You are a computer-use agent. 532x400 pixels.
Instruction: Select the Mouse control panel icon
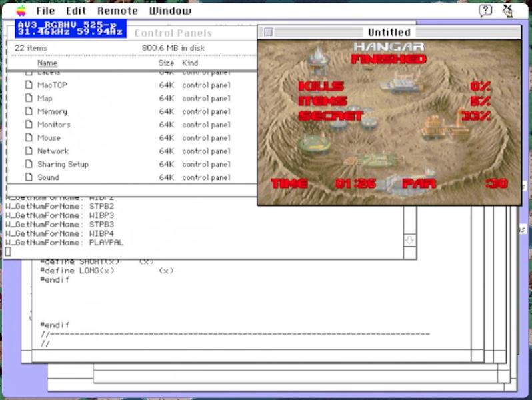point(29,138)
